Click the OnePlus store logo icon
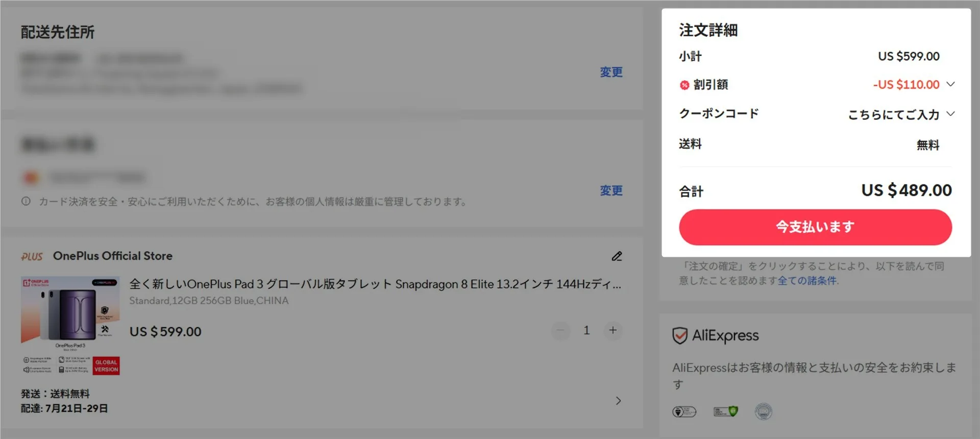 32,256
